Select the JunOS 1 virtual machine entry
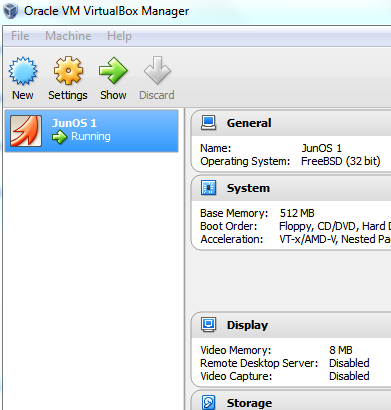The image size is (391, 410). click(x=92, y=131)
